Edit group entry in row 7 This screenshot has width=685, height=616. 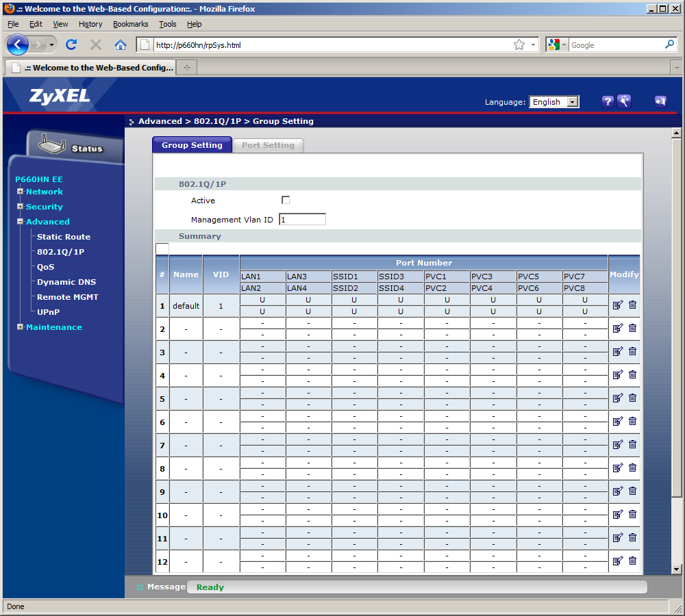(x=617, y=444)
